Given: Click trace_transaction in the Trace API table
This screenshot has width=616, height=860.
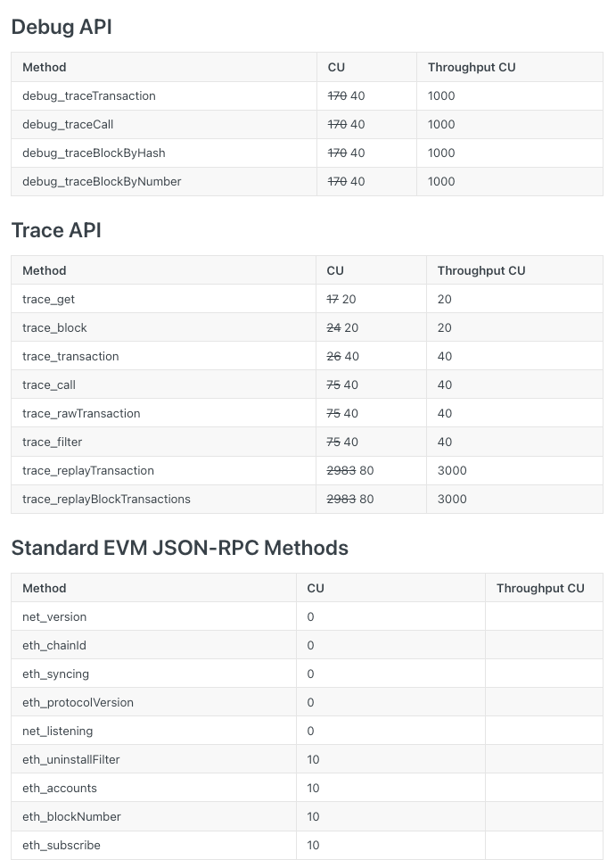Looking at the screenshot, I should 70,356.
